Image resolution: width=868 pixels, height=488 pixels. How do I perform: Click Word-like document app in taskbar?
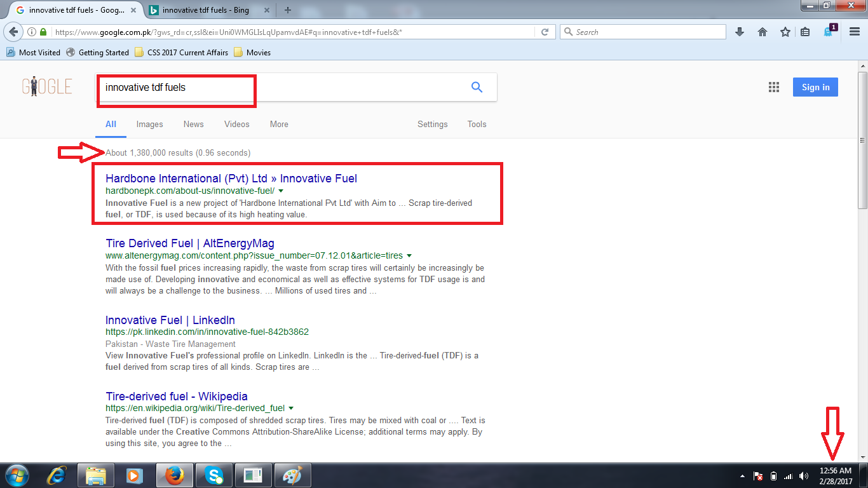(252, 475)
